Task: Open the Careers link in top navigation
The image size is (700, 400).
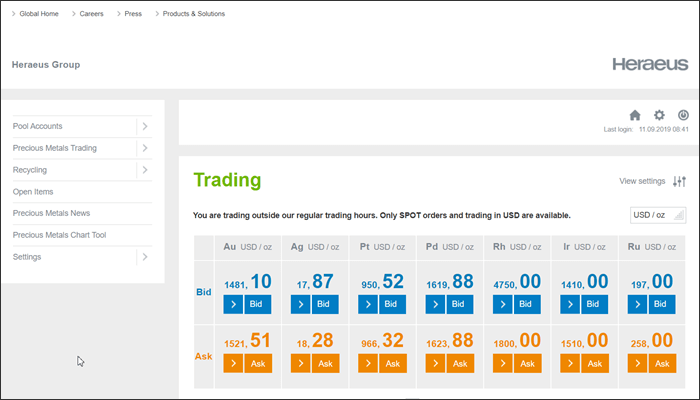Action: pos(84,14)
